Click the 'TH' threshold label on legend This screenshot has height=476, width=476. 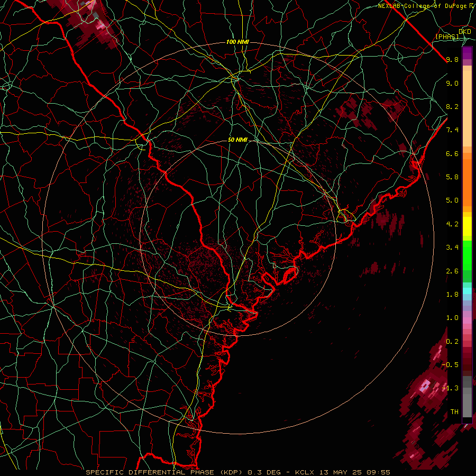point(454,412)
